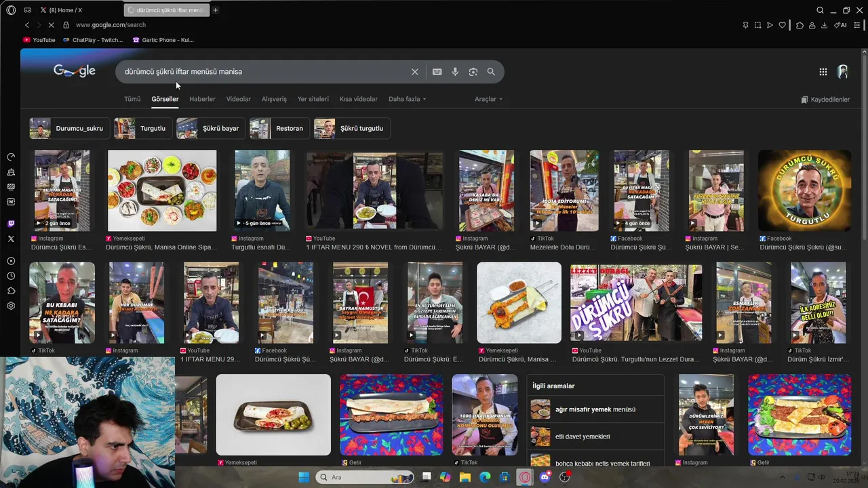Open Discord from the taskbar

click(x=545, y=477)
